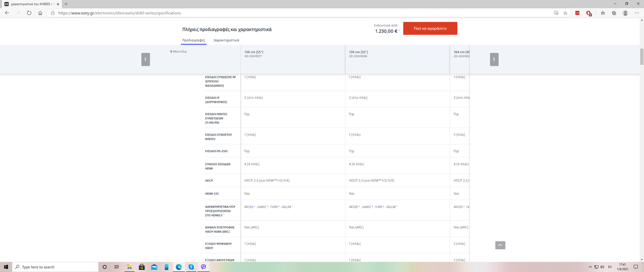Add this page to favorites with the star

[566, 13]
